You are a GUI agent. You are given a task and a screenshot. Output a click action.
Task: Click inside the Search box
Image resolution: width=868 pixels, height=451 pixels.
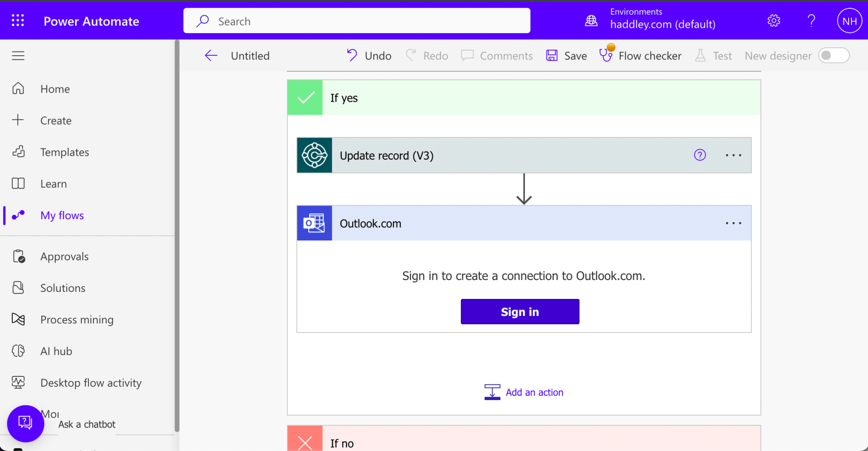click(357, 21)
